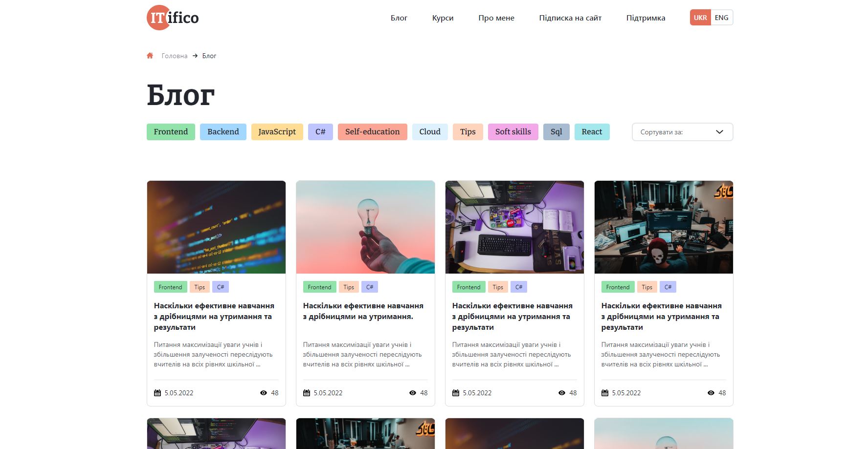Choose the Tips filter tag
The image size is (868, 449).
(x=468, y=132)
